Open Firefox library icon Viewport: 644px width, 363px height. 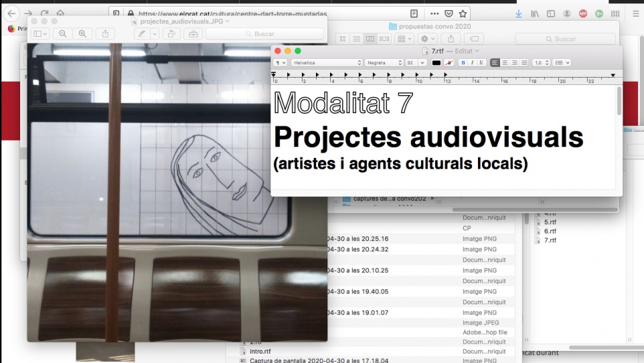[535, 13]
